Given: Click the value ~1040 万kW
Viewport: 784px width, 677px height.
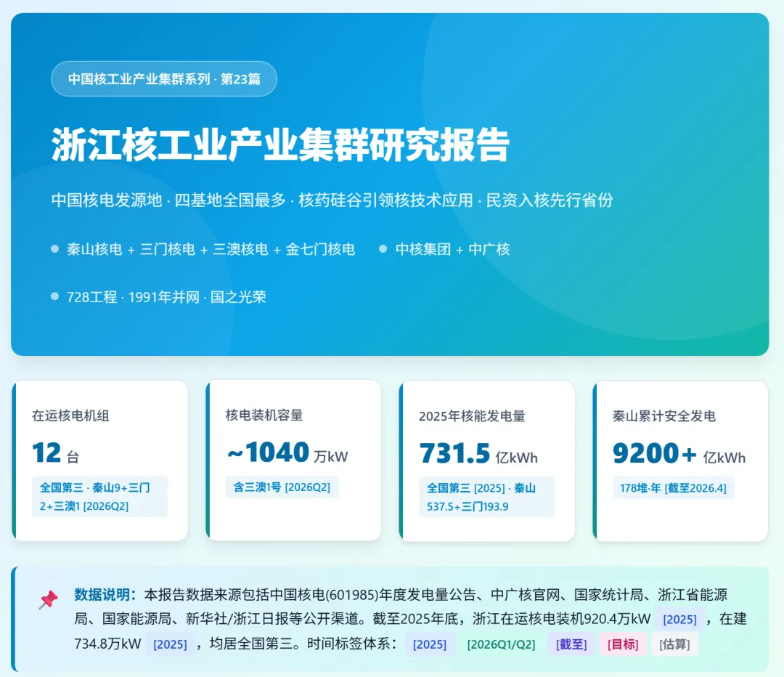Looking at the screenshot, I should point(287,453).
